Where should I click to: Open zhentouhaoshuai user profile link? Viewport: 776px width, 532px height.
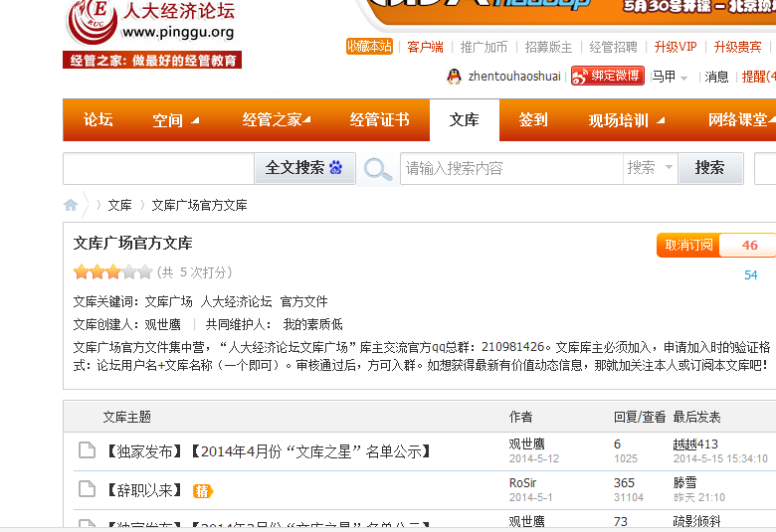[x=514, y=77]
